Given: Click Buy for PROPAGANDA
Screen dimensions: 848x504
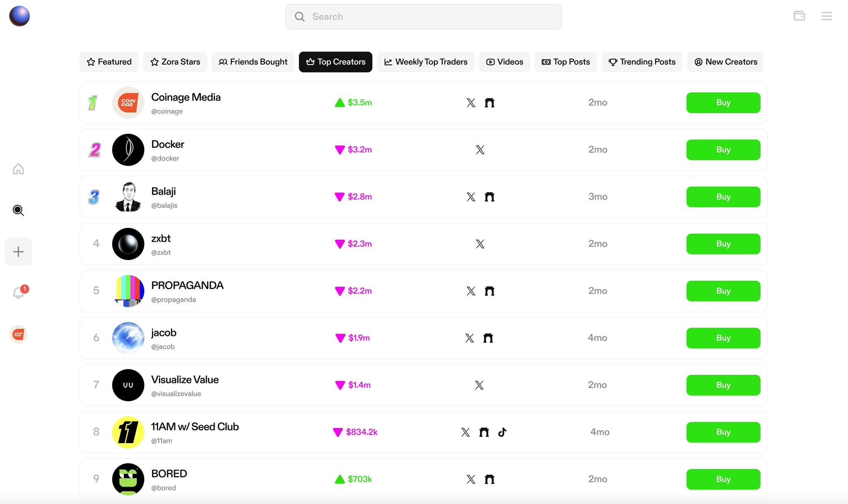Looking at the screenshot, I should (723, 291).
